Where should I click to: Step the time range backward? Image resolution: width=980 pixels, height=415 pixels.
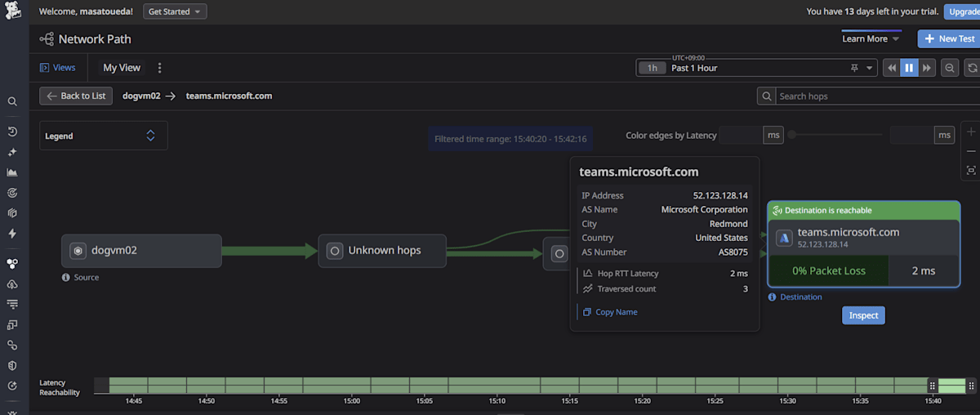pyautogui.click(x=892, y=68)
